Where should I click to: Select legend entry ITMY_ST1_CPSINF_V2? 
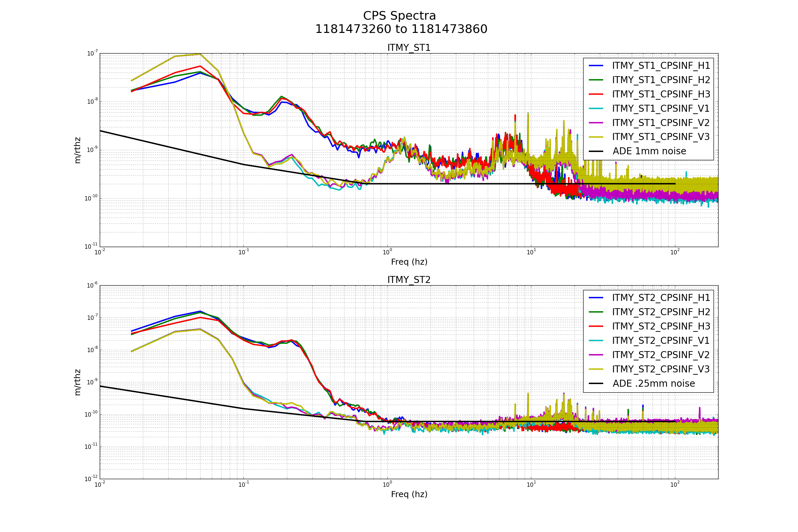(x=649, y=123)
